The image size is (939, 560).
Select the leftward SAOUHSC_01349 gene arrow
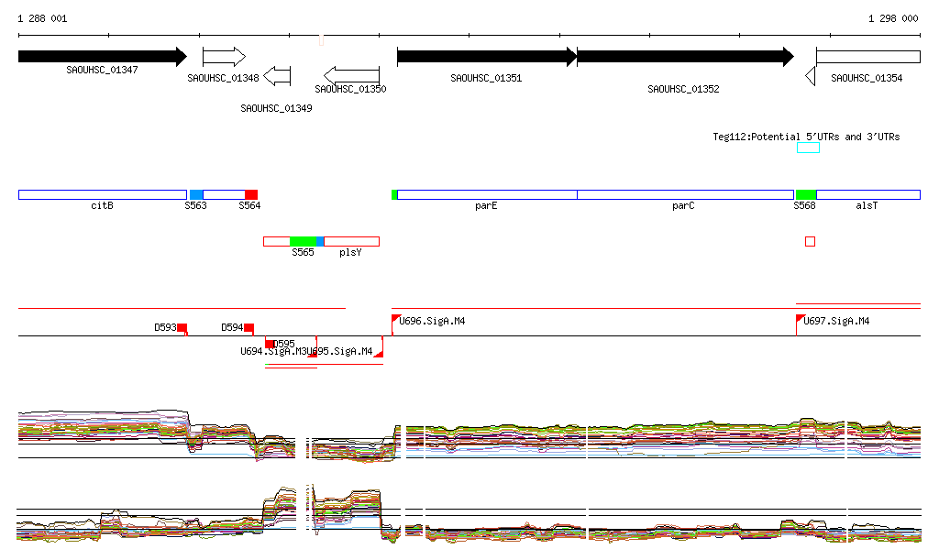277,76
